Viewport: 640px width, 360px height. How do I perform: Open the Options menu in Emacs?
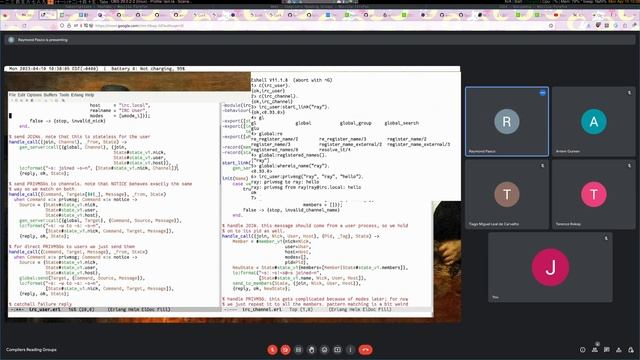[x=34, y=95]
